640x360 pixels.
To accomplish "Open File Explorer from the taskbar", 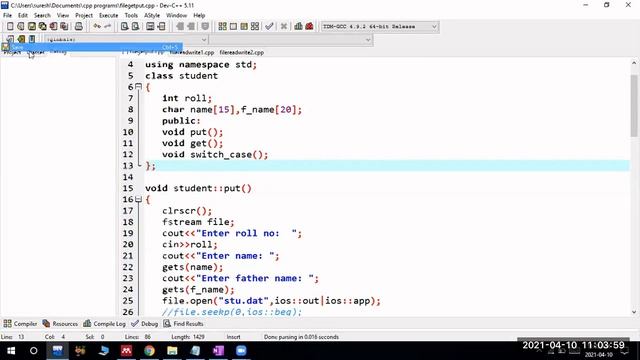I will 172,351.
